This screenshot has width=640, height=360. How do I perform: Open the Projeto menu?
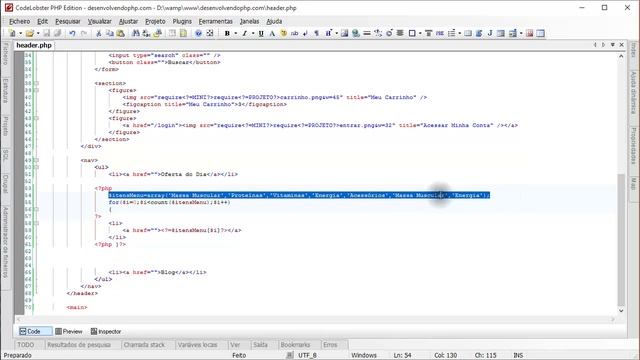[x=155, y=21]
